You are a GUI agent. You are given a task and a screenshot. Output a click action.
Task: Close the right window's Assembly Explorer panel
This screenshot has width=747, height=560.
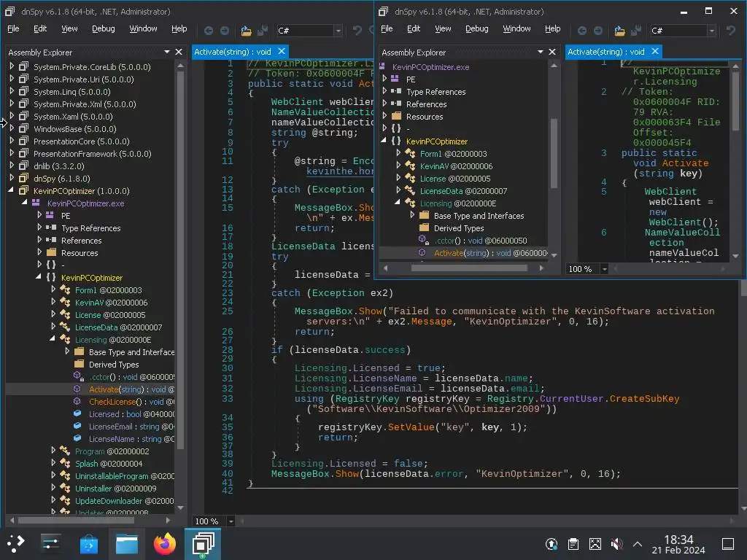pos(552,52)
